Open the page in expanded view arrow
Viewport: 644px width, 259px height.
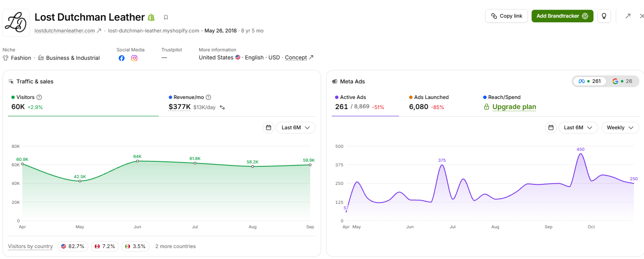tap(628, 16)
